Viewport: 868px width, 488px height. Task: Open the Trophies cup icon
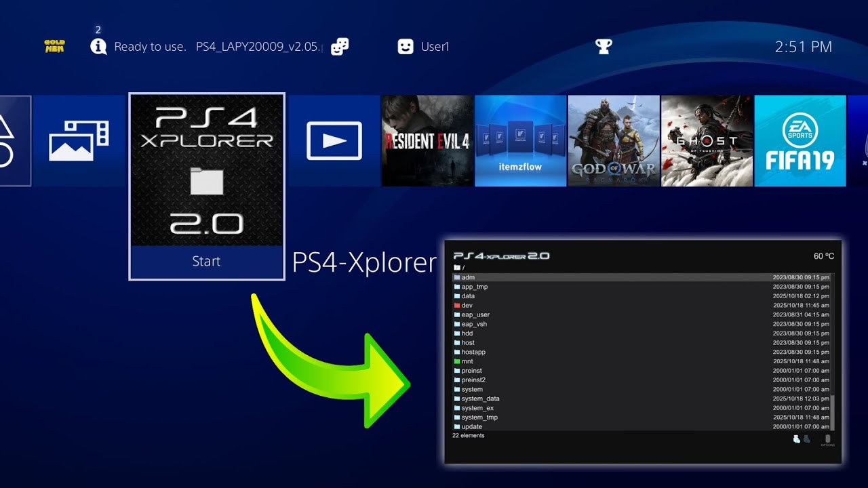[x=603, y=47]
